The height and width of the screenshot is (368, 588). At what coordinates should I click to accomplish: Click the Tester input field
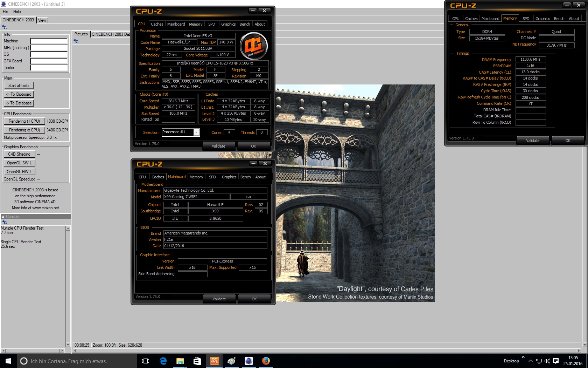(49, 68)
